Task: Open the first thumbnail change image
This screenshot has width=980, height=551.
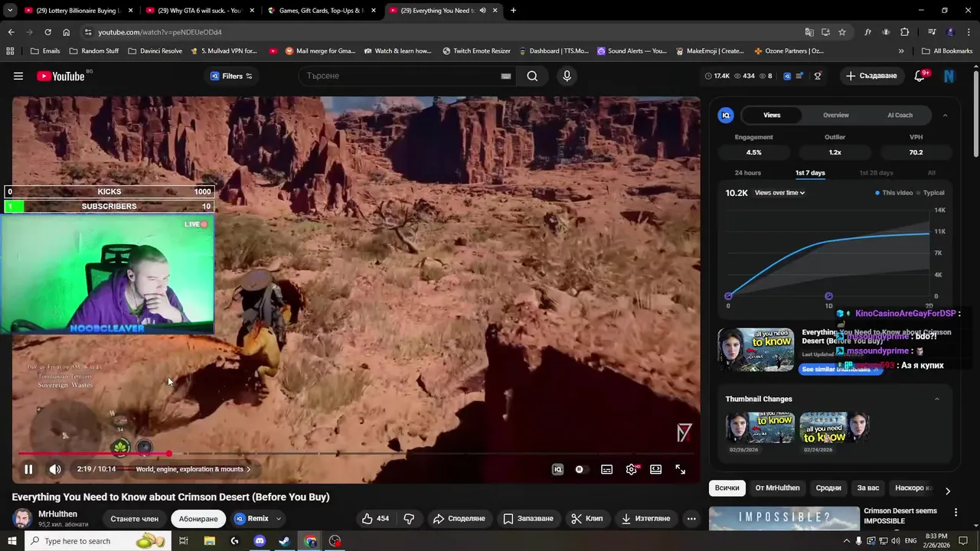Action: coord(759,428)
